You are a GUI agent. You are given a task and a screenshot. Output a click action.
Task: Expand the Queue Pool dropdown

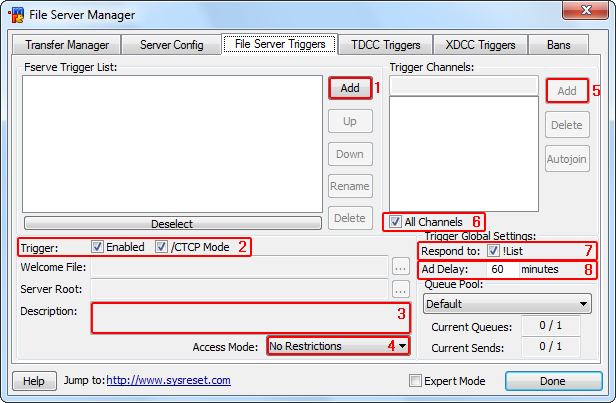pos(508,303)
